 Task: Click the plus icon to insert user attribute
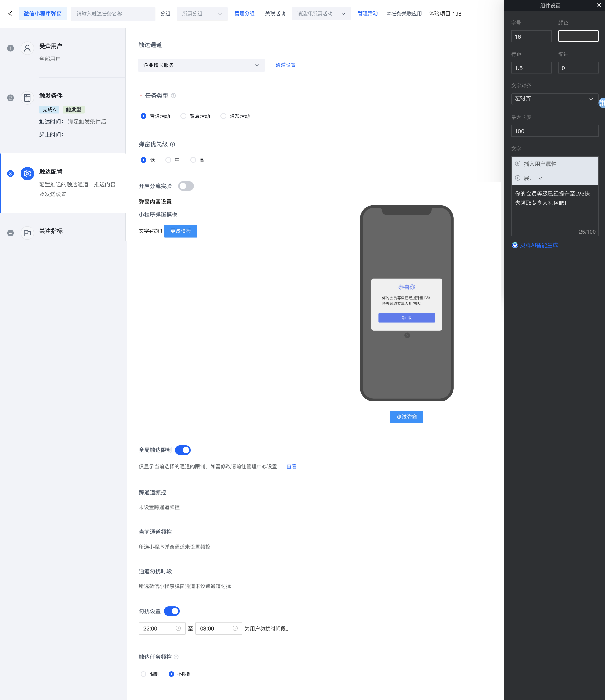pyautogui.click(x=517, y=163)
